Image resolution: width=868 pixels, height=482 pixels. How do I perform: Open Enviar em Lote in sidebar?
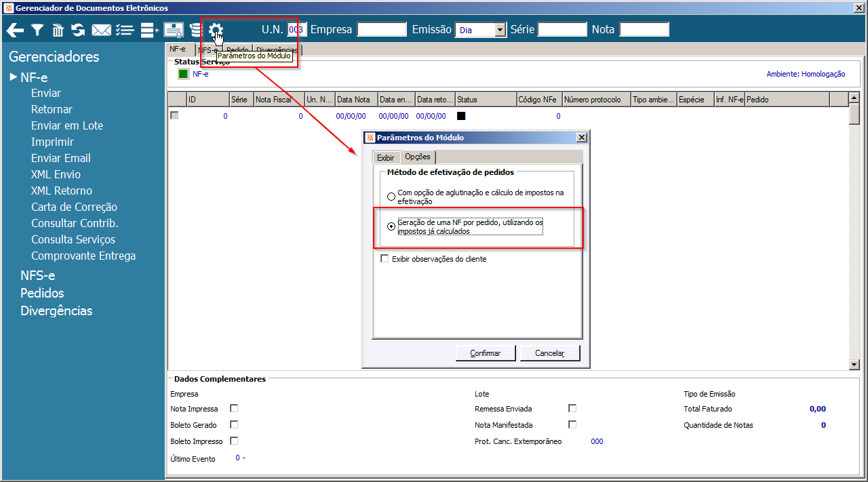tap(67, 125)
